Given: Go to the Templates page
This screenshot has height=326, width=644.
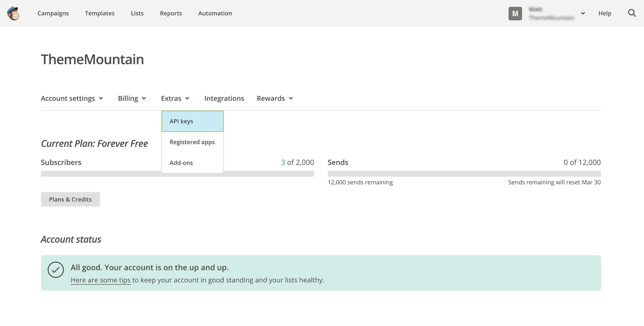Looking at the screenshot, I should pyautogui.click(x=100, y=13).
